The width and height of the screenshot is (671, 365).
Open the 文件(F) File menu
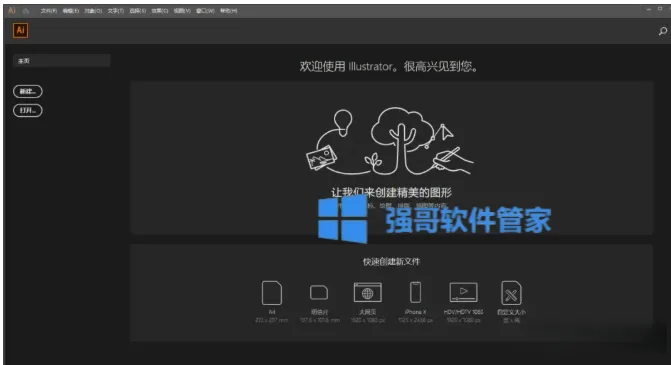49,11
